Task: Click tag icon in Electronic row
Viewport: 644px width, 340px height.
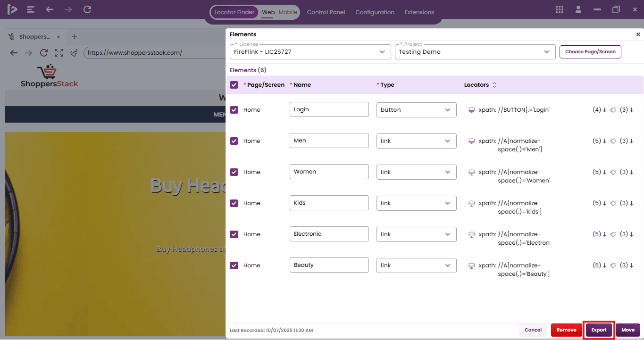Action: click(613, 234)
